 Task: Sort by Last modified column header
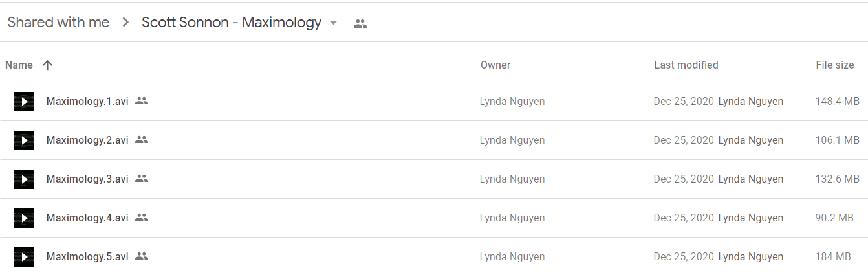(x=686, y=65)
